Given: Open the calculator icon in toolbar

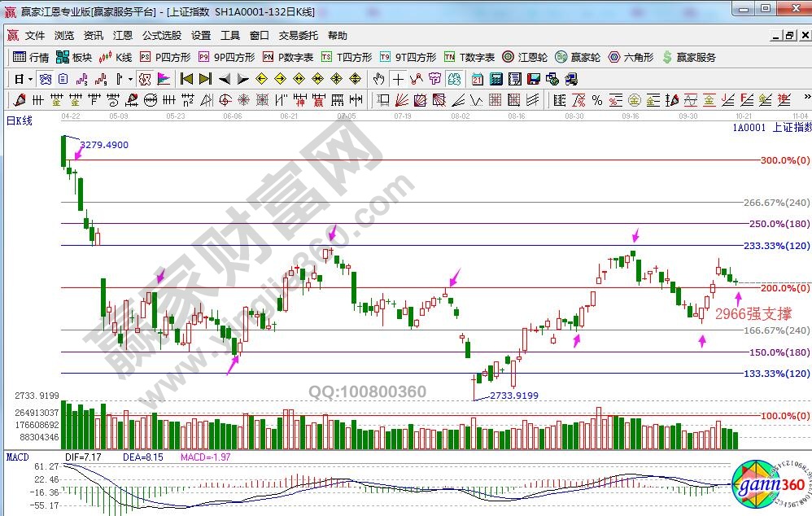Looking at the screenshot, I should [495, 79].
